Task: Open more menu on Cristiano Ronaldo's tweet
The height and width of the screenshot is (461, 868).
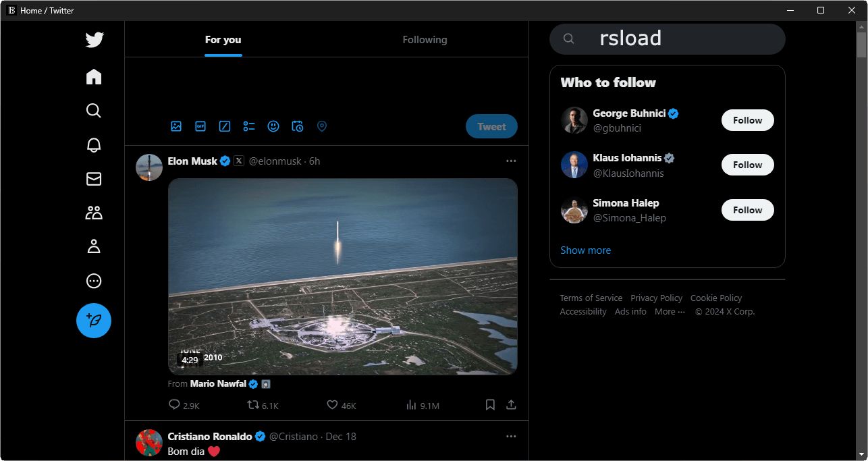Action: (511, 437)
